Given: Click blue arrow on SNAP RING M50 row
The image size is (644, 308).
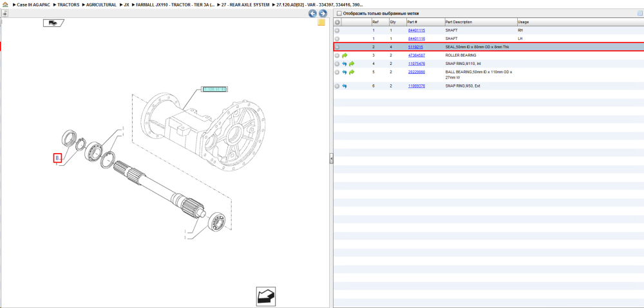Looking at the screenshot, I should tap(345, 86).
